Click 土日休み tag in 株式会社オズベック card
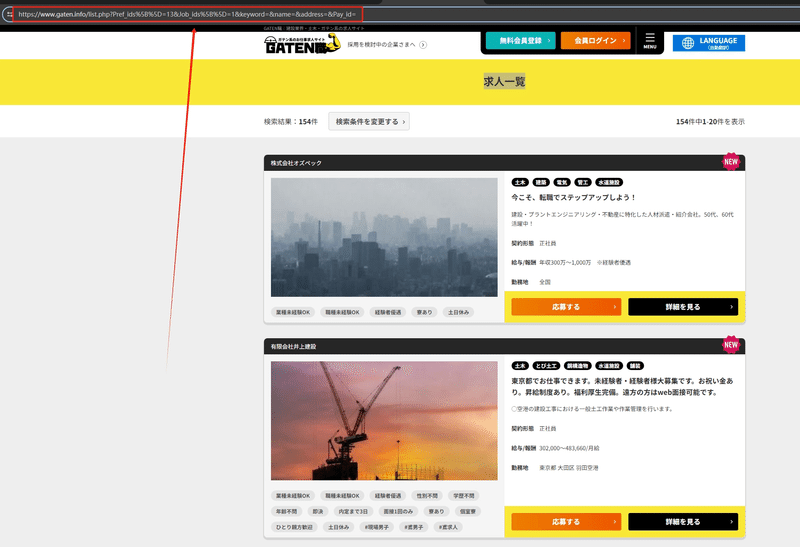Viewport: 800px width, 547px height. tap(458, 312)
